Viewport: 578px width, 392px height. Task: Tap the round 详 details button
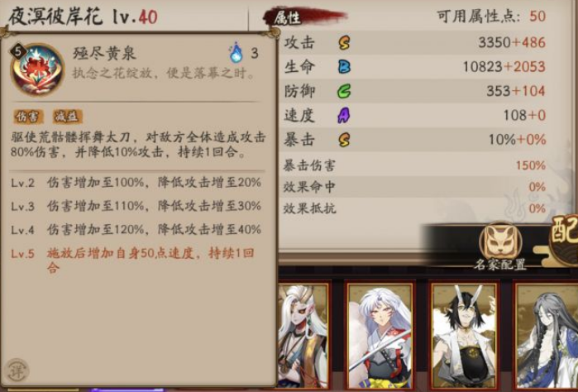coord(17,370)
